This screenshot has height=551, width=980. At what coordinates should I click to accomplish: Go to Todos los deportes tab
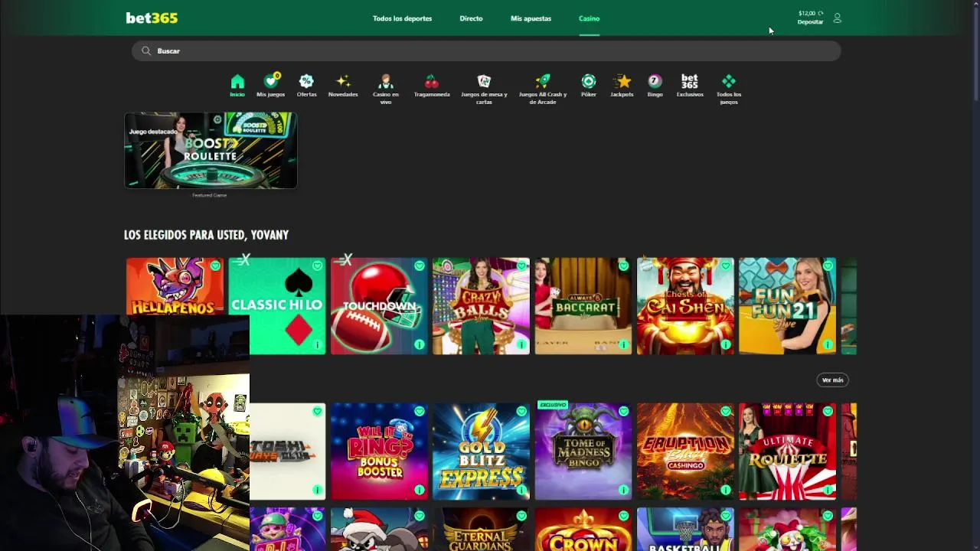coord(402,18)
